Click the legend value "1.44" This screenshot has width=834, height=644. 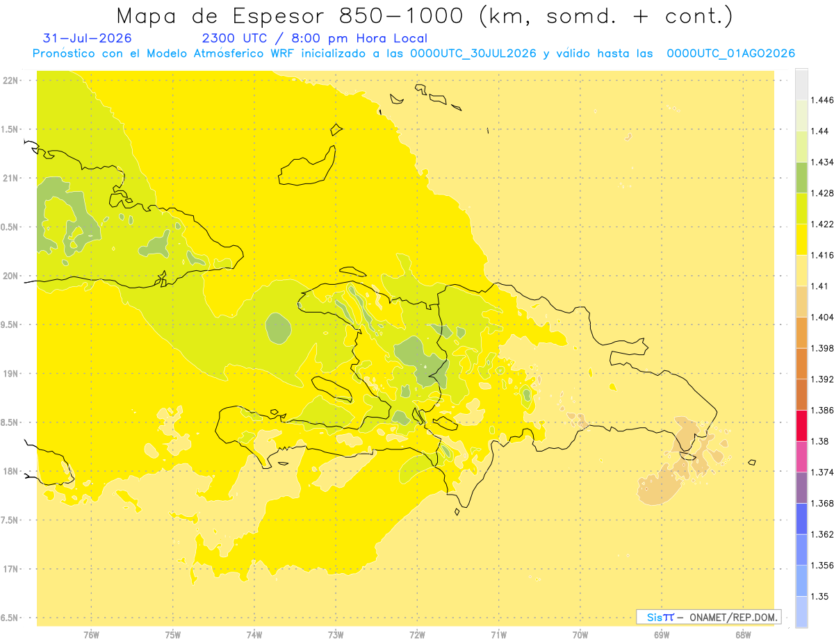click(x=820, y=131)
